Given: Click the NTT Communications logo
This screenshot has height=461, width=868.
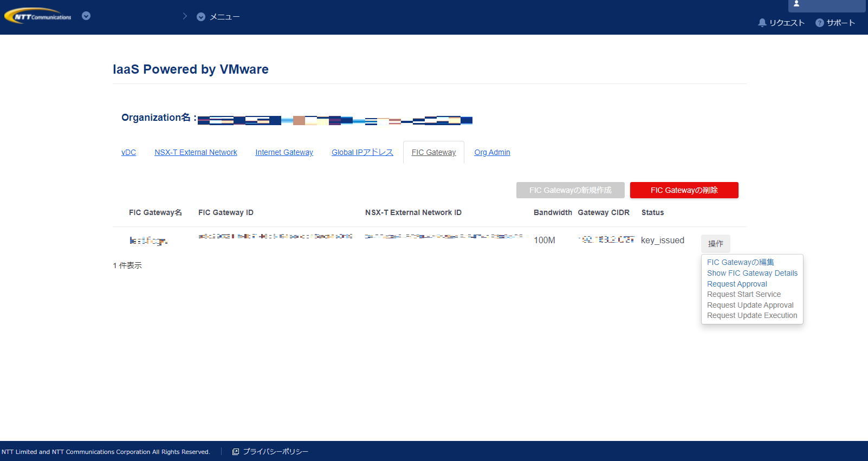Looking at the screenshot, I should 38,16.
